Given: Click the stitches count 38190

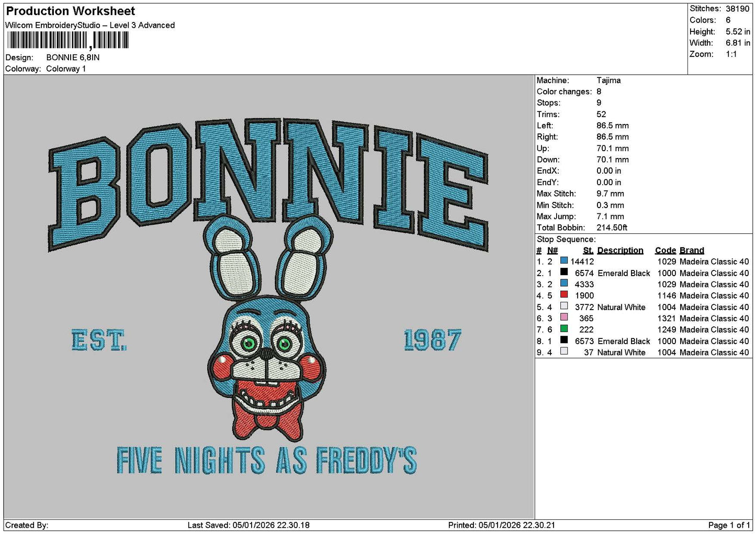Looking at the screenshot, I should pyautogui.click(x=737, y=9).
